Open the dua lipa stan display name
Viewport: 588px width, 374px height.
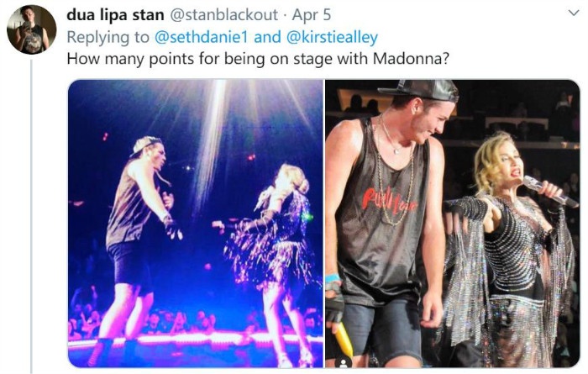tap(115, 15)
